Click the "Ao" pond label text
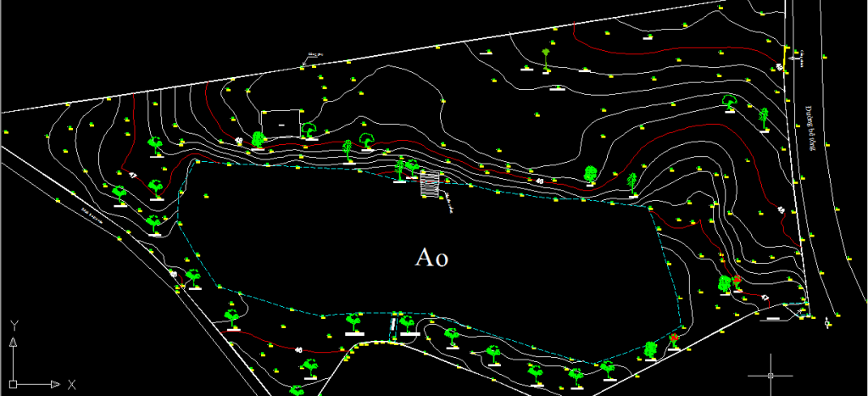This screenshot has height=396, width=868. 431,257
